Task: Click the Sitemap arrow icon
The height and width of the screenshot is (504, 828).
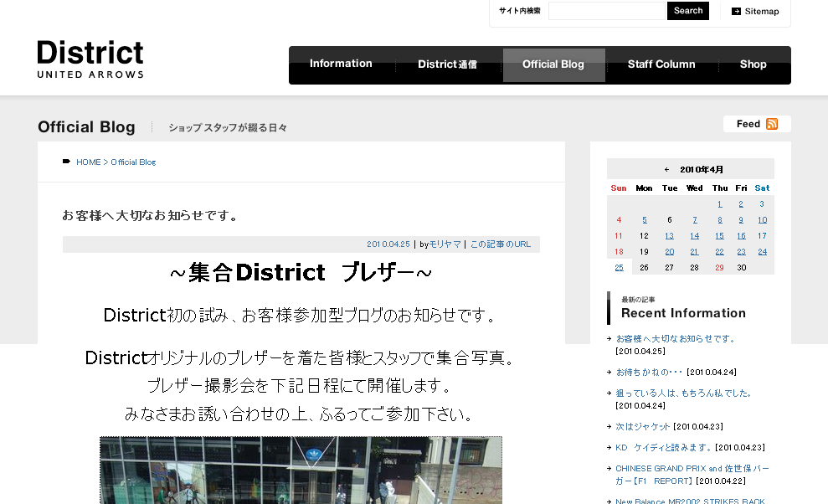Action: pos(736,12)
